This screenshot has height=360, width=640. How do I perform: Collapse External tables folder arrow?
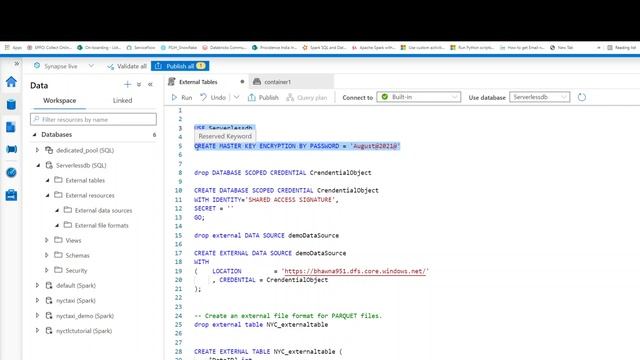(47, 180)
